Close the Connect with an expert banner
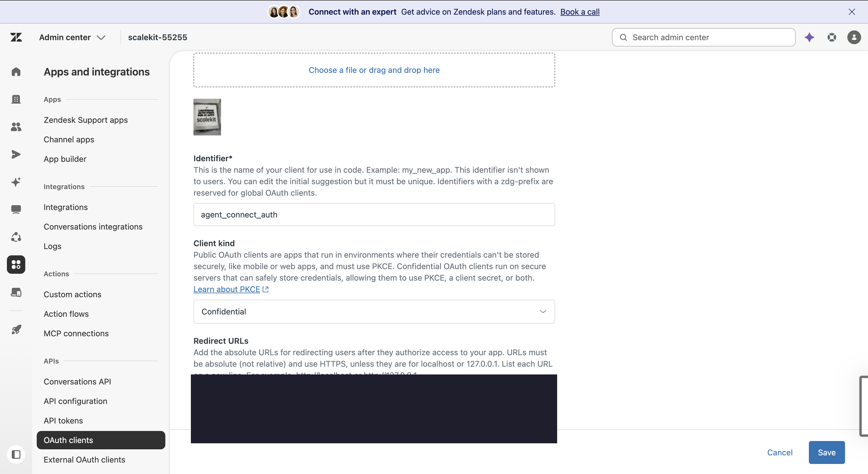This screenshot has width=868, height=474. click(852, 12)
